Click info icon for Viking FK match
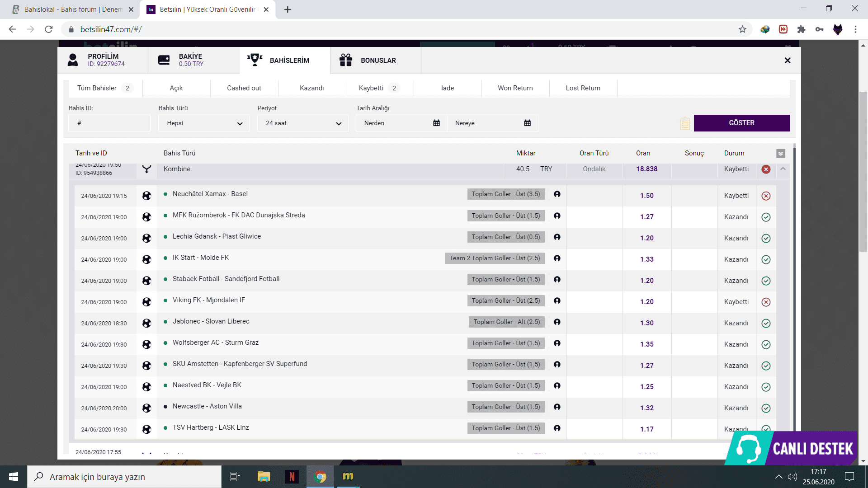The image size is (868, 488). pyautogui.click(x=557, y=300)
